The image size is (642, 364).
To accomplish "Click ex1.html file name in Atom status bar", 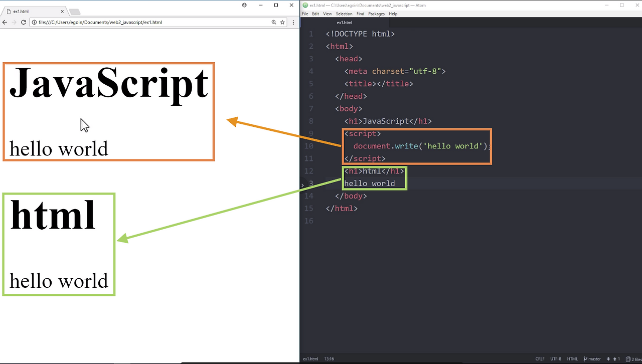I will [x=310, y=359].
